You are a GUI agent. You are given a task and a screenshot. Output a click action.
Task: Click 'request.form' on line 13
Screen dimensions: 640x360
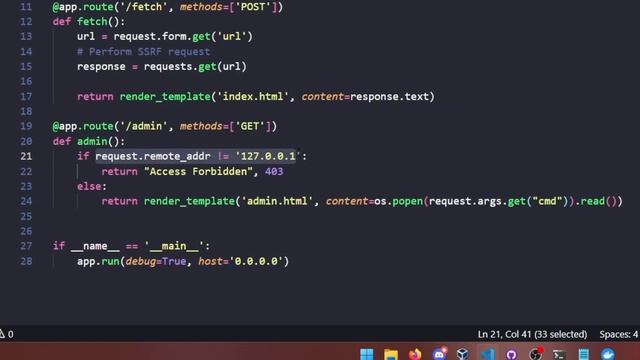(x=149, y=37)
